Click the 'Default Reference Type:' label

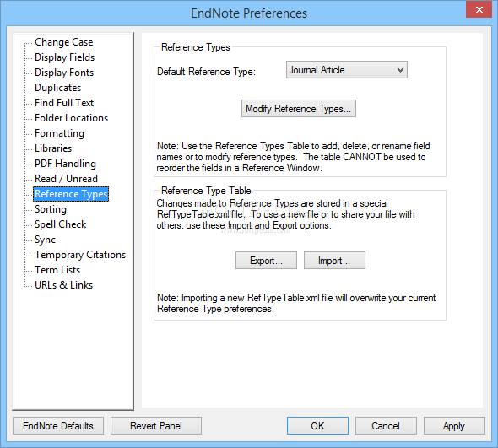click(x=206, y=72)
